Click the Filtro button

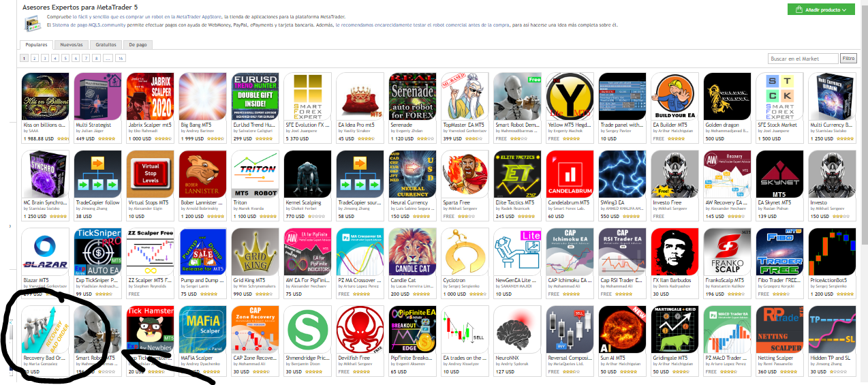[x=848, y=59]
